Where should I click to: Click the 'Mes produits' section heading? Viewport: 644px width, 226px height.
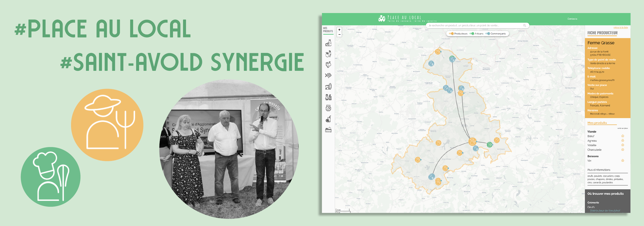597,123
